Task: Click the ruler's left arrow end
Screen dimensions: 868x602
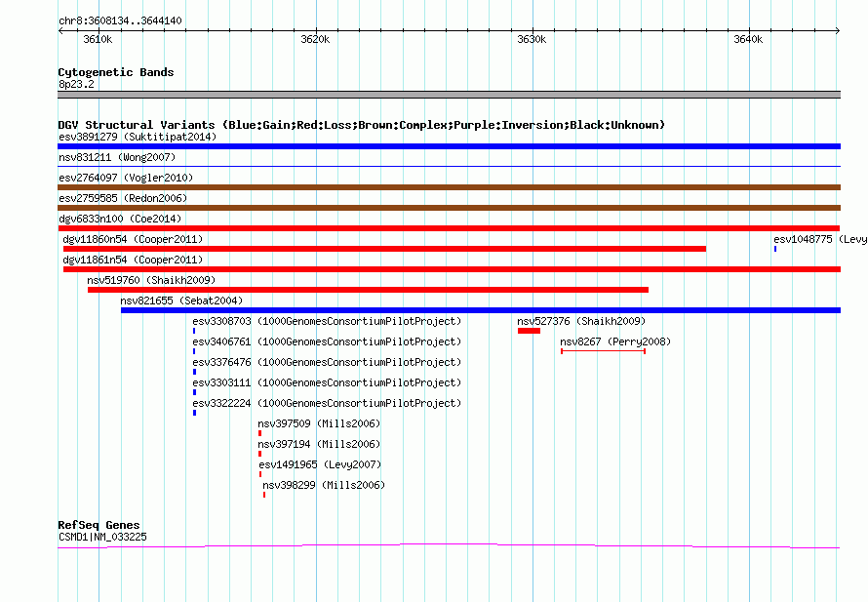Action: click(x=60, y=31)
